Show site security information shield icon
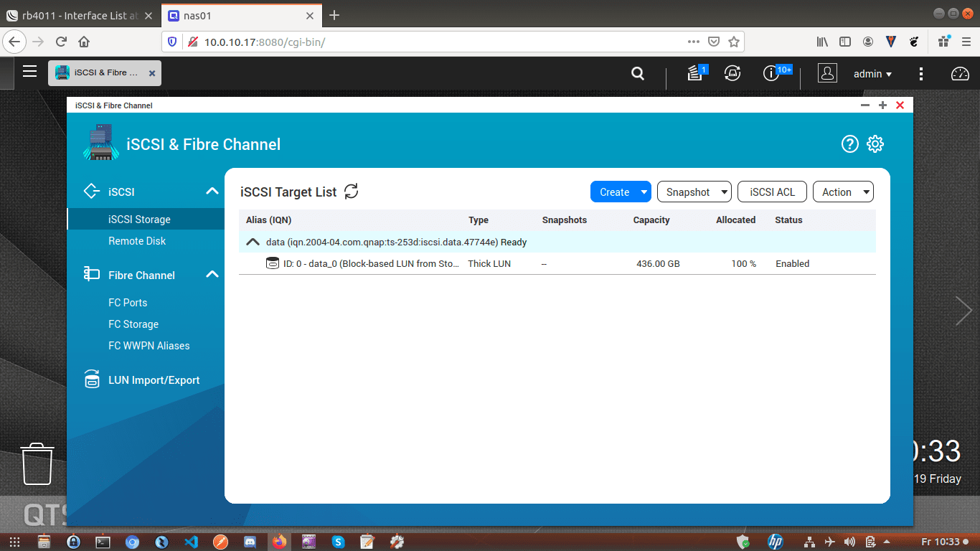 [x=172, y=42]
